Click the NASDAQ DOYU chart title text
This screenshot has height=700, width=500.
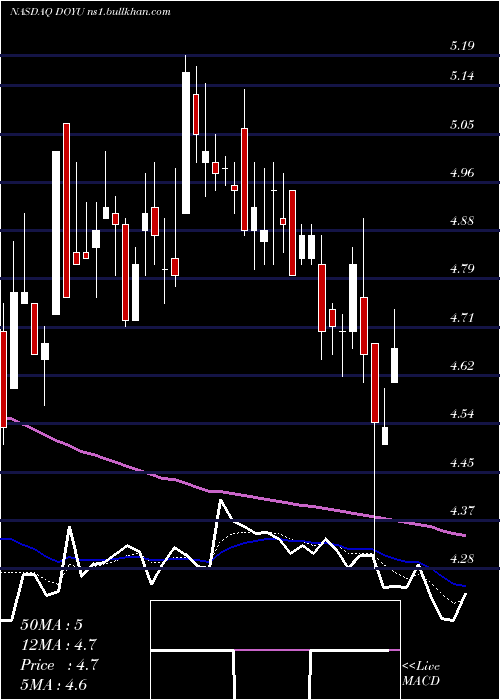pos(89,12)
